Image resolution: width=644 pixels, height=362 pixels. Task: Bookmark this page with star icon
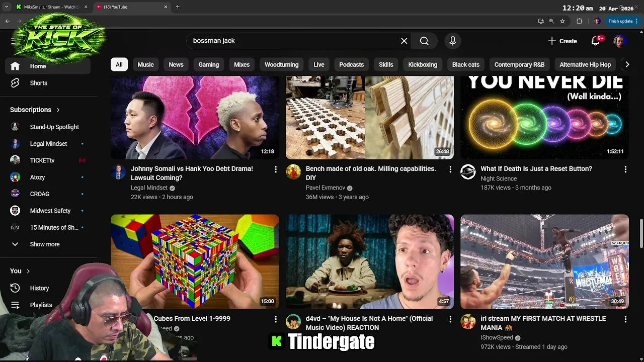pyautogui.click(x=562, y=21)
